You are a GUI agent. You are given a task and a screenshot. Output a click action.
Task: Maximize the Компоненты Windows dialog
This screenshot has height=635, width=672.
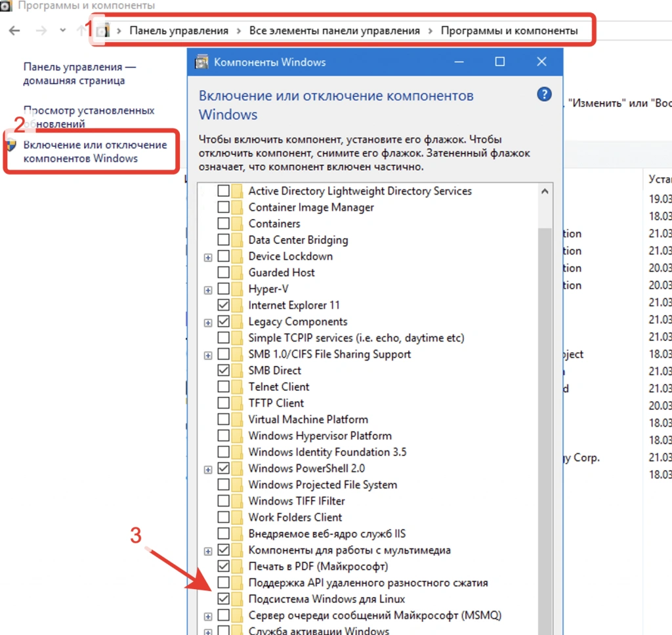click(x=499, y=62)
